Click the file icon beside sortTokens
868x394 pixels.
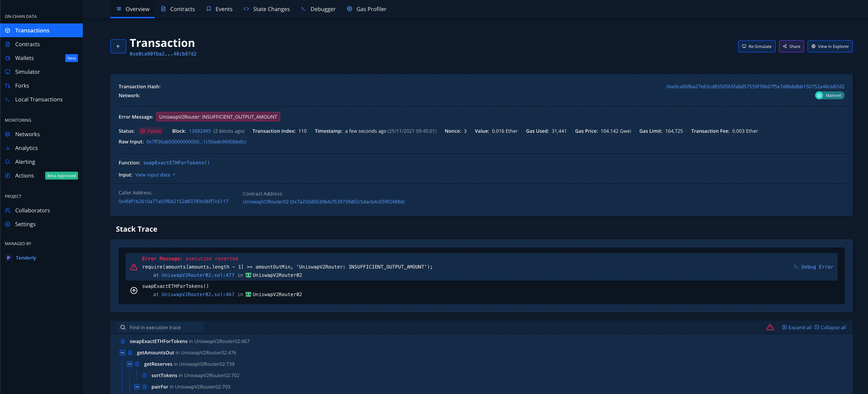145,375
